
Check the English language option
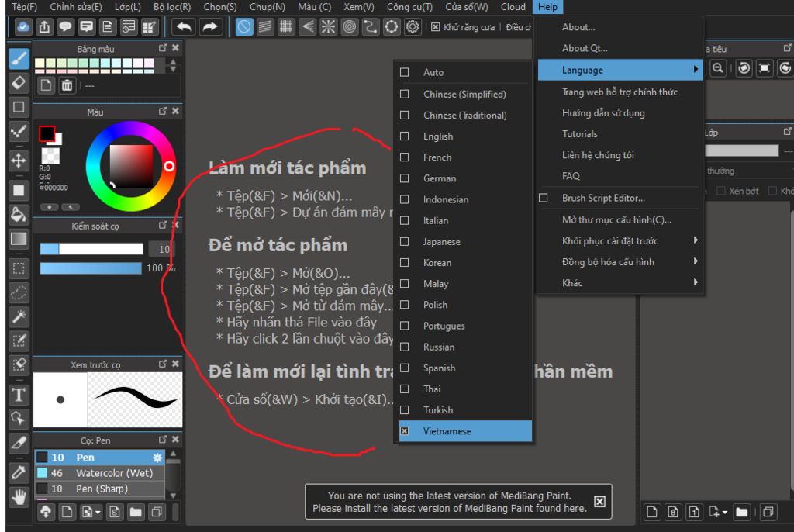tap(404, 136)
